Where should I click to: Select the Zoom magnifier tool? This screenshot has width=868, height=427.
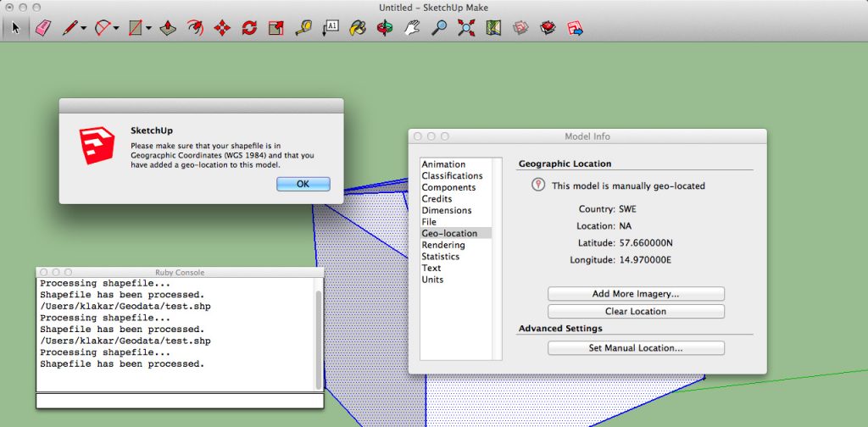click(x=439, y=28)
